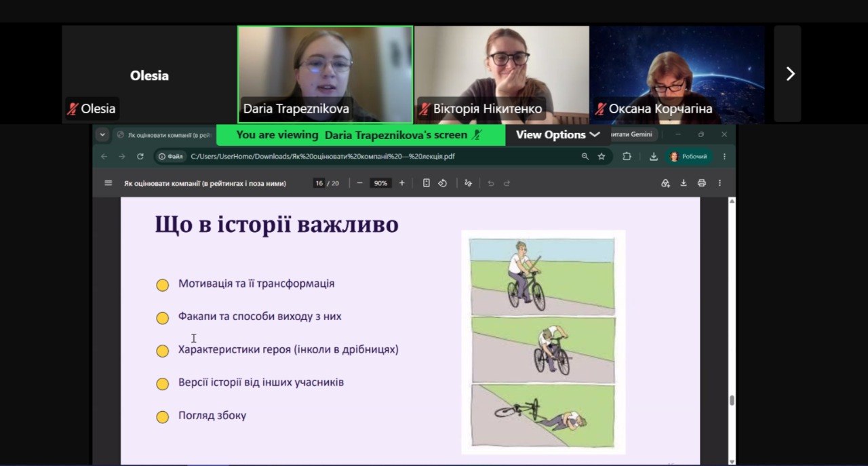Expand the View Options dropdown
This screenshot has height=466, width=868.
pos(557,134)
